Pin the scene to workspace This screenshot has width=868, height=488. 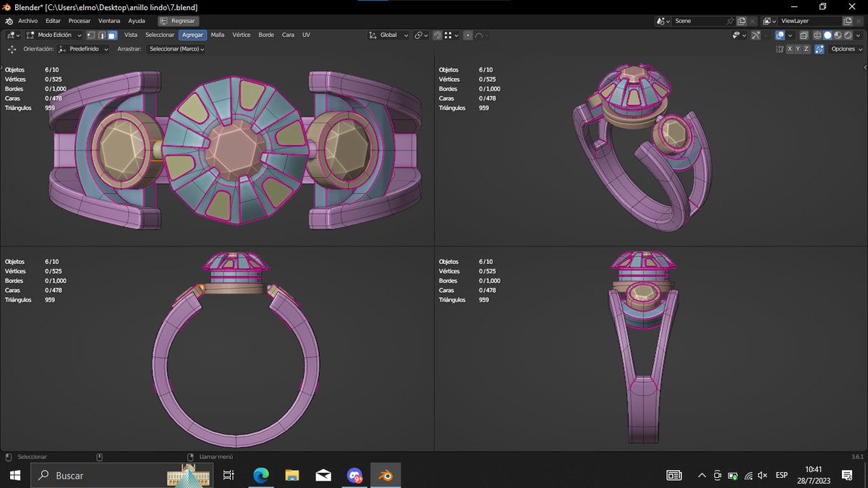point(730,21)
